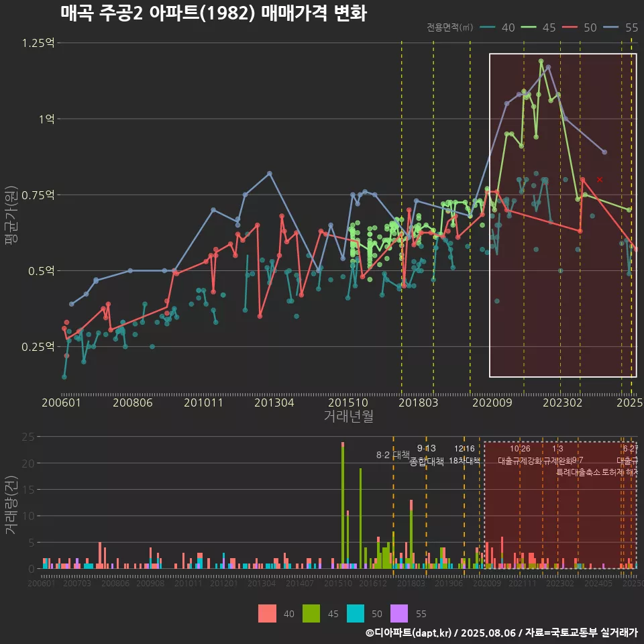Click the 1억 y-axis label

pyautogui.click(x=46, y=119)
